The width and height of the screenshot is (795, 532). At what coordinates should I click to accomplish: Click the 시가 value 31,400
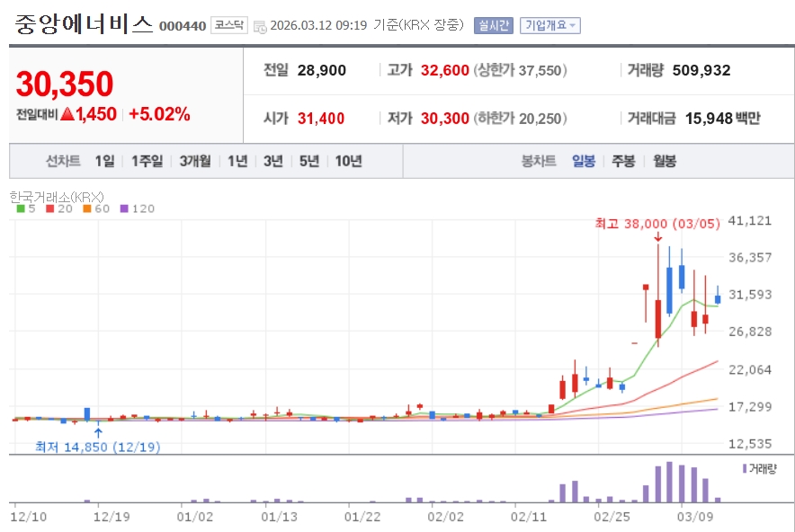(321, 119)
